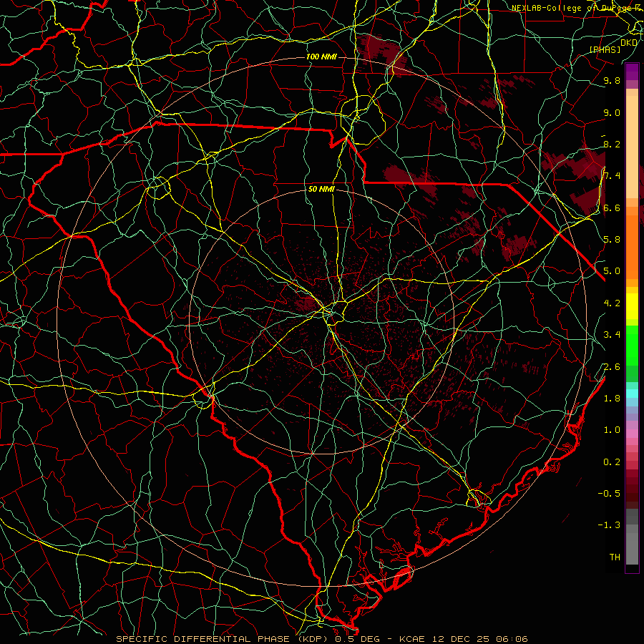Click the 50 NMI range ring label

coord(321,190)
